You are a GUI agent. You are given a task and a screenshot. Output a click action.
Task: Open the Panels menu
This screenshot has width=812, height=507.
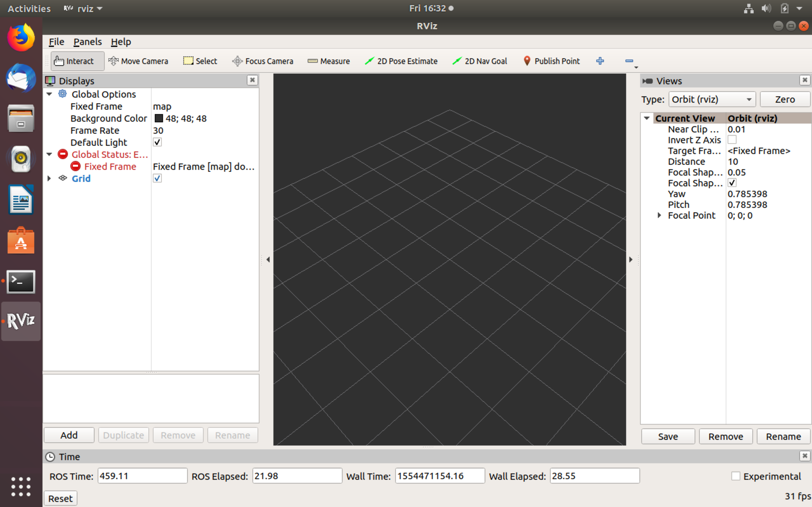tap(88, 42)
